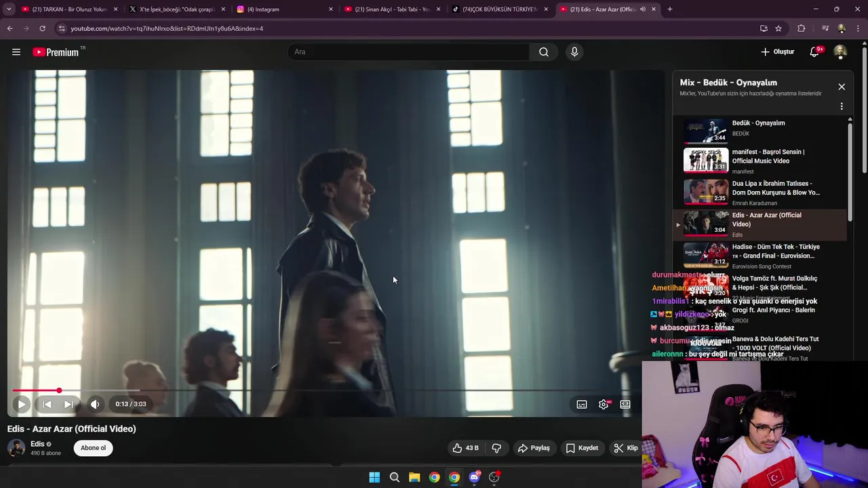Expand the tab search dropdown
The image size is (868, 488).
[8, 9]
